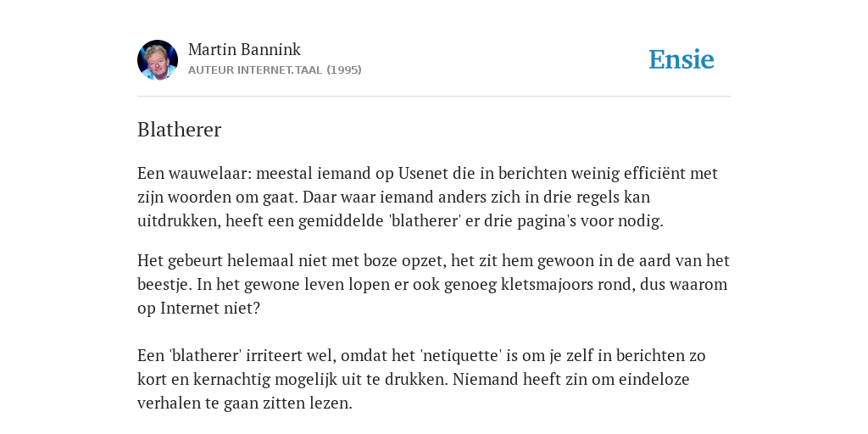Click the year (1995) beside the book title
Image resolution: width=868 pixels, height=434 pixels.
click(344, 70)
